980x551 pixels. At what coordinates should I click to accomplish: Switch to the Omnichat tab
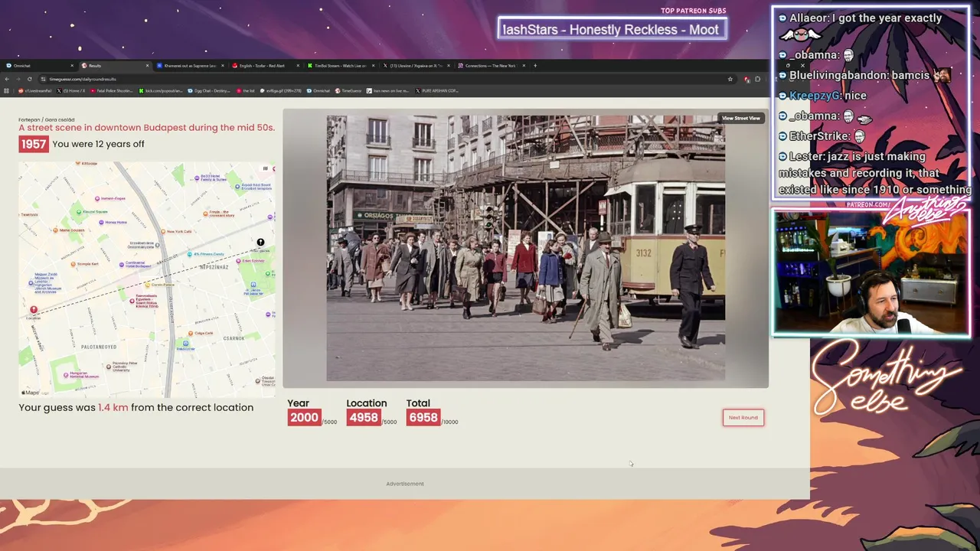pyautogui.click(x=38, y=66)
